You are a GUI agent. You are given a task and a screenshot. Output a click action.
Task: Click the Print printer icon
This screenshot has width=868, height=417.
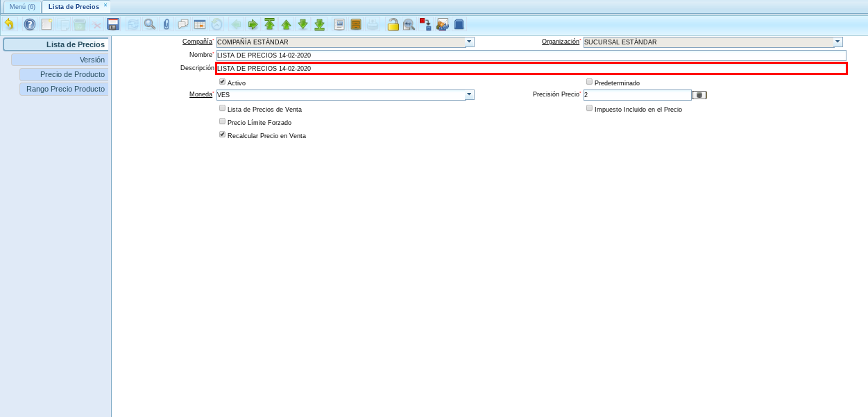pyautogui.click(x=373, y=24)
